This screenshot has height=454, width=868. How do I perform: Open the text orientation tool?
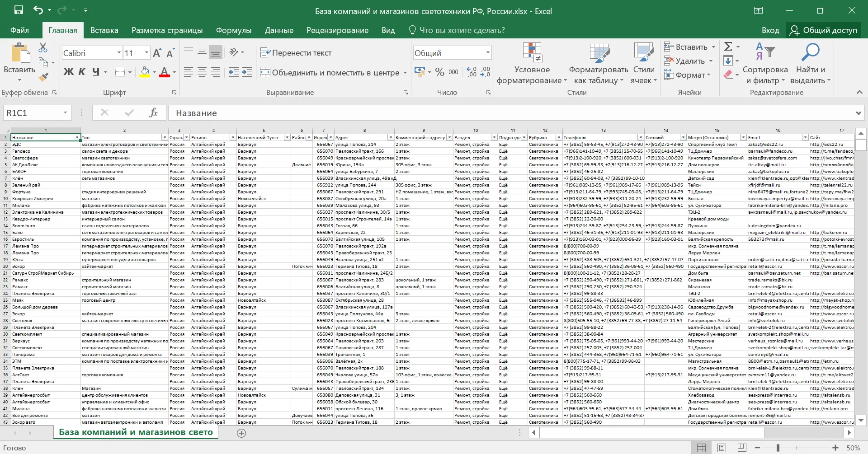coord(234,52)
